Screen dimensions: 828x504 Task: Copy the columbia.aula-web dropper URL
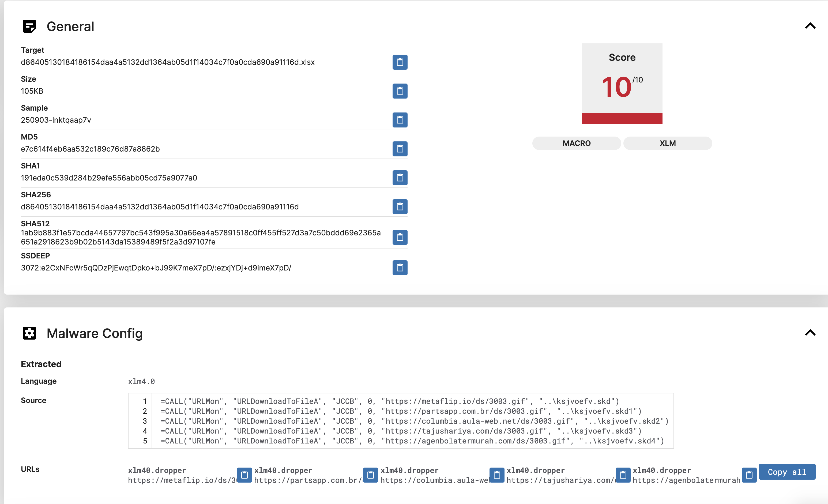[x=497, y=475]
